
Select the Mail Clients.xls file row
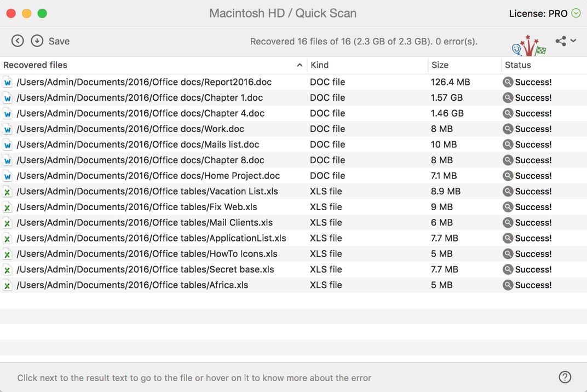tap(293, 222)
